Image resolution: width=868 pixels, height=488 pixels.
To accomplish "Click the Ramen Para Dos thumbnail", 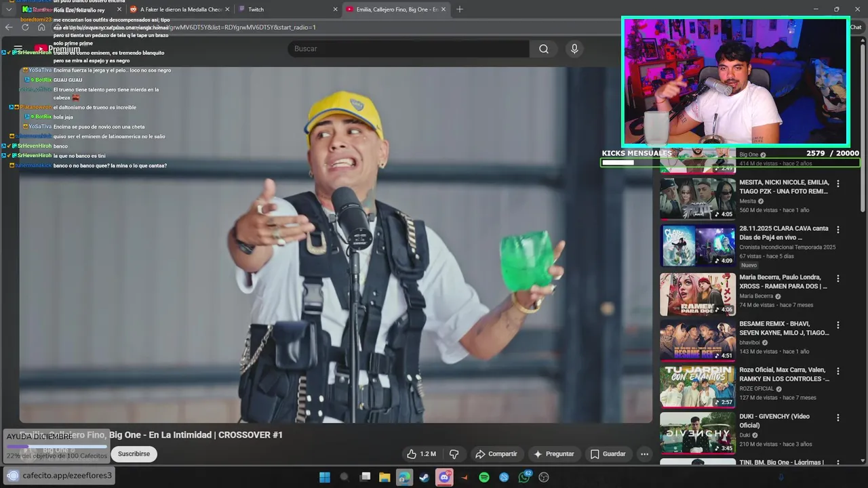I will tap(698, 294).
